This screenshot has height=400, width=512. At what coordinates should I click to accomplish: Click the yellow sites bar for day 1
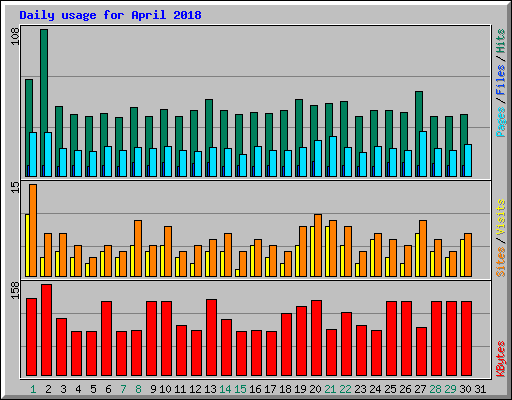pos(27,245)
